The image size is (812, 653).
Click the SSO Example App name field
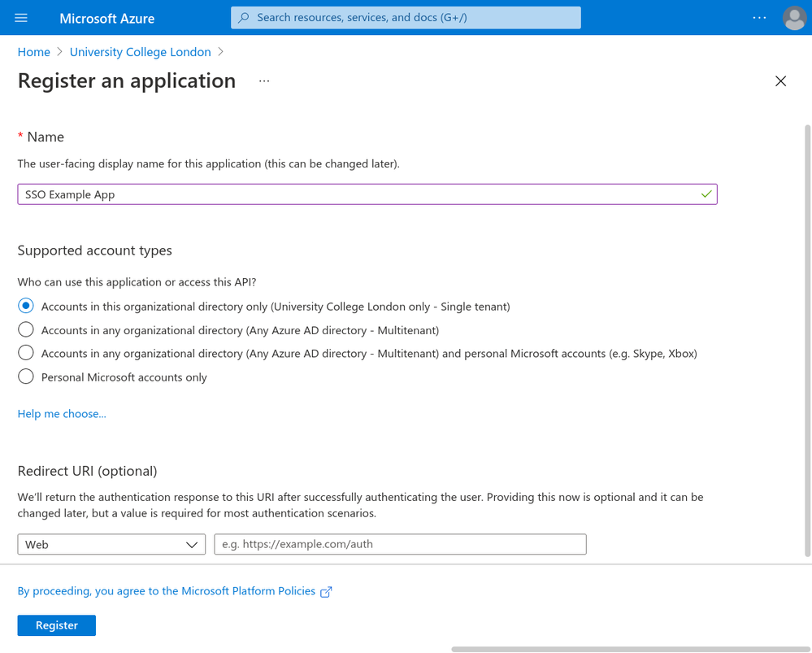(x=367, y=194)
